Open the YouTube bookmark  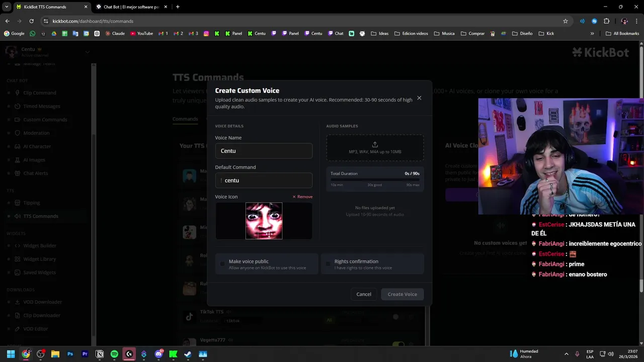[x=141, y=34]
